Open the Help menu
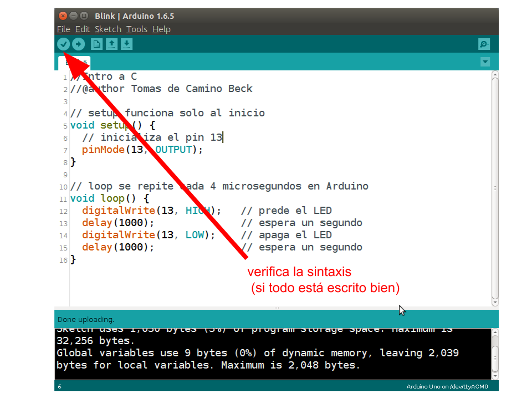Image resolution: width=532 pixels, height=399 pixels. 161,29
